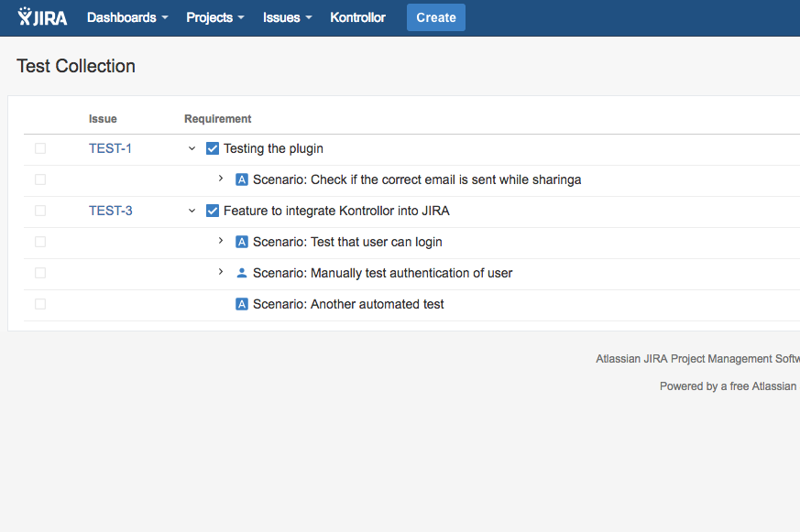Expand the Test that user can login scenario
This screenshot has width=800, height=532.
click(221, 241)
